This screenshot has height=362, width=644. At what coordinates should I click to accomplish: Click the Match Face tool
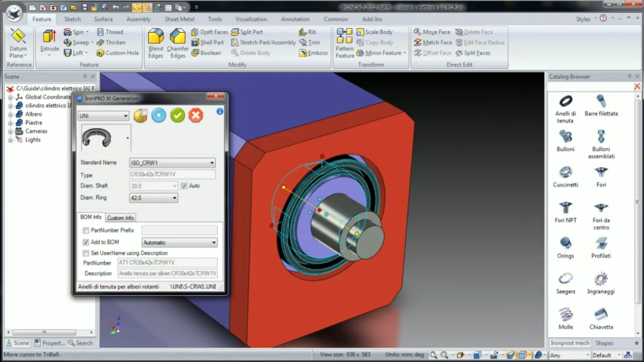pyautogui.click(x=433, y=42)
